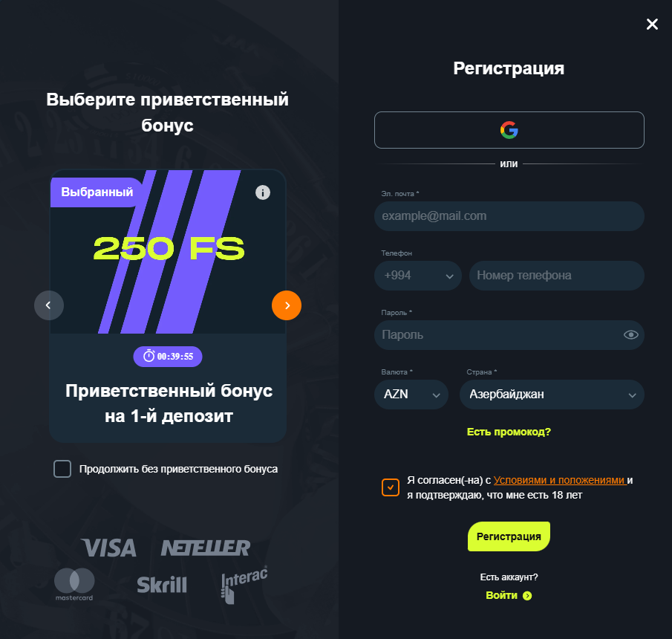Close the registration dialog with X
This screenshot has width=672, height=639.
pyautogui.click(x=652, y=24)
